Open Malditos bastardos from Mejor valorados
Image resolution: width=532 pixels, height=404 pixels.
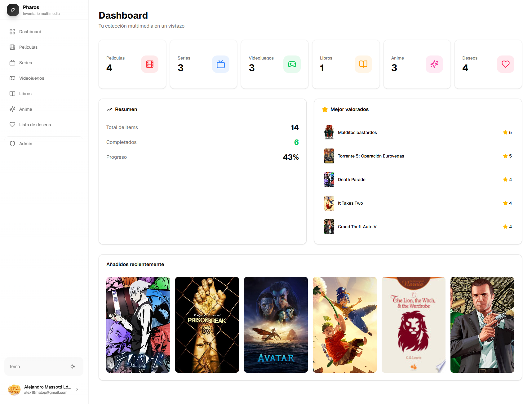pyautogui.click(x=357, y=132)
